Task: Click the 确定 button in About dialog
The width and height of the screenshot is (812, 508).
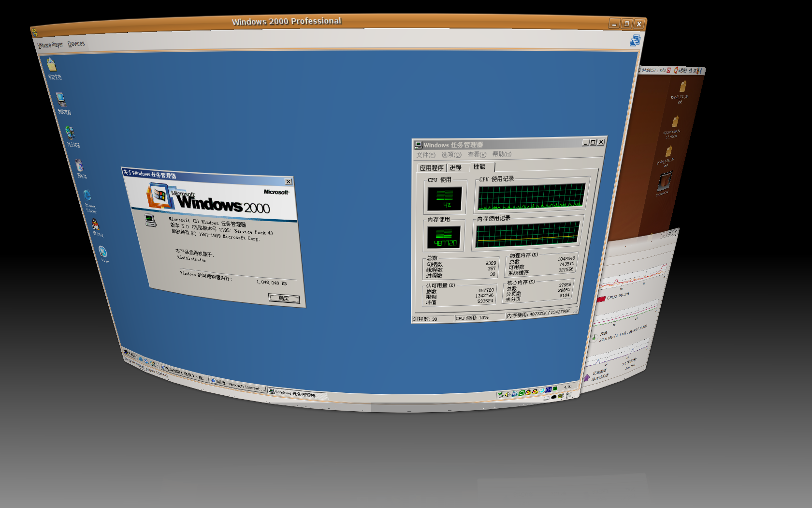Action: pos(284,299)
